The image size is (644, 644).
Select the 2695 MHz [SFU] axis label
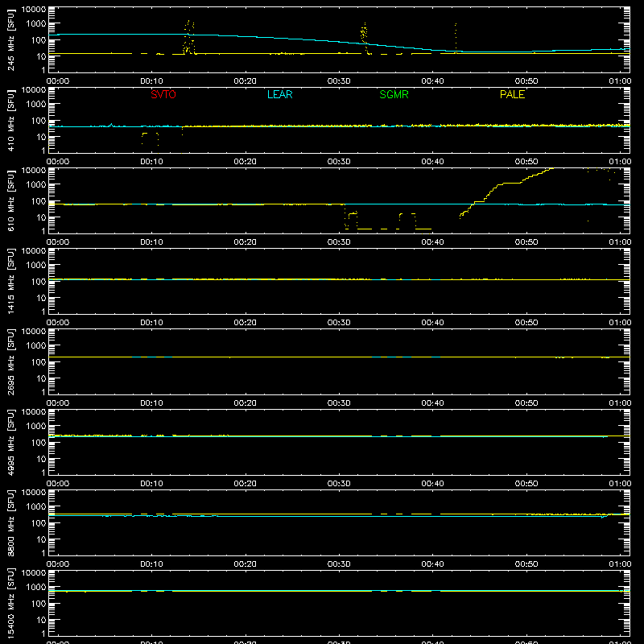pyautogui.click(x=10, y=361)
